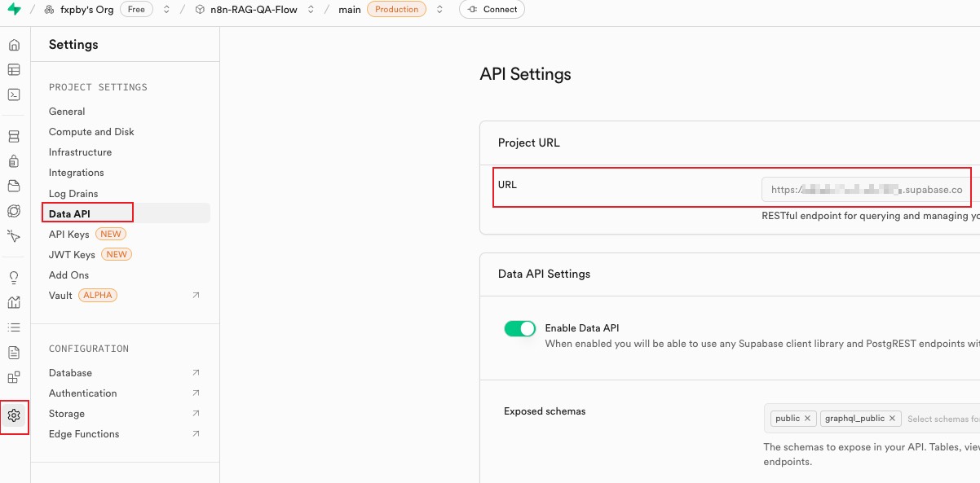Click the Project URL input field
Image resolution: width=980 pixels, height=483 pixels.
[866, 190]
